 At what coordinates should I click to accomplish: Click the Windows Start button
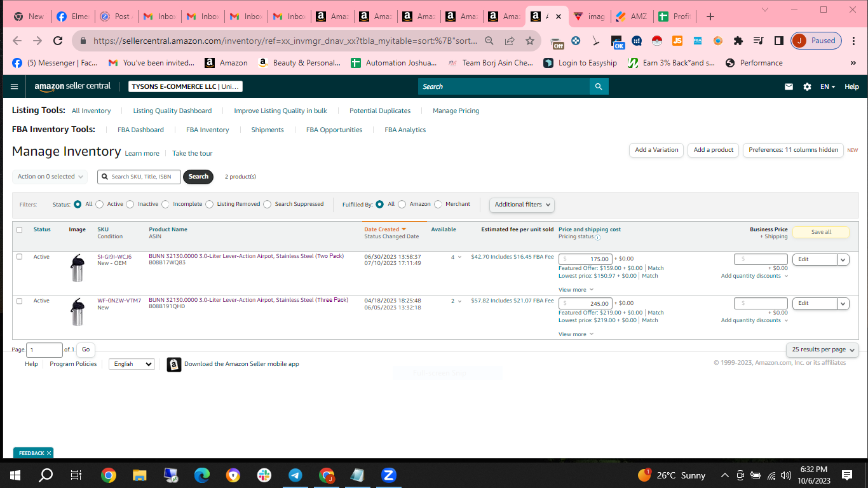coord(15,475)
